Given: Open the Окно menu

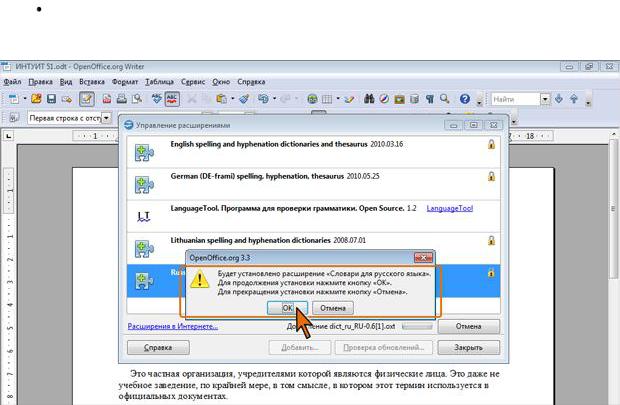Looking at the screenshot, I should click(x=221, y=82).
